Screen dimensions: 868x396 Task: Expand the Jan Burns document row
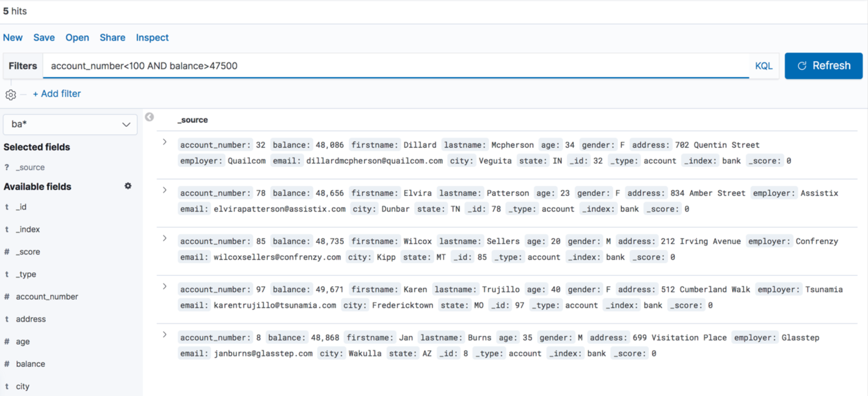(x=165, y=335)
